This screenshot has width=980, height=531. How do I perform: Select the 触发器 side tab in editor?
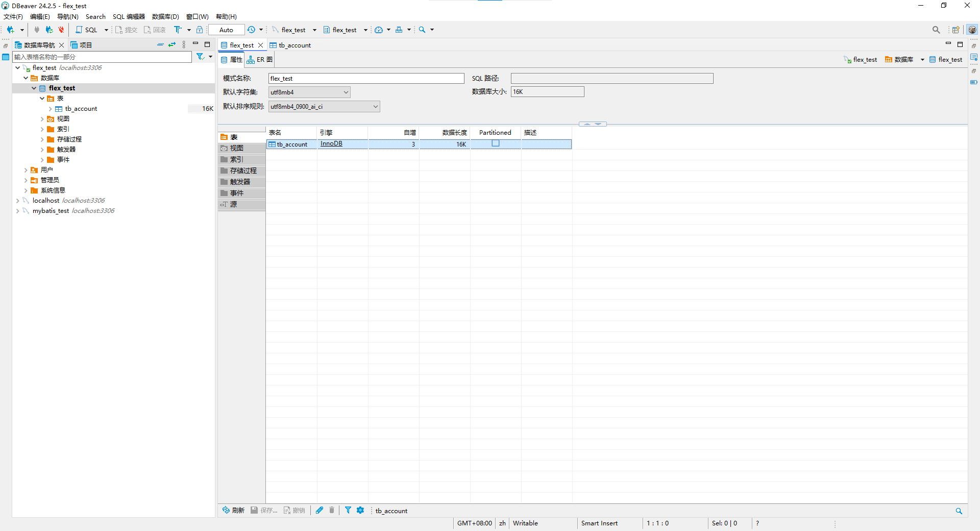(242, 182)
